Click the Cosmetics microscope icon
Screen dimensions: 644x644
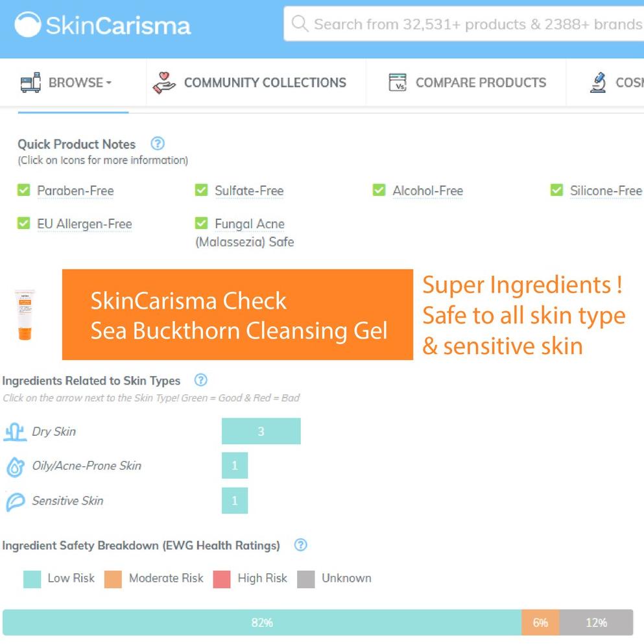point(598,82)
